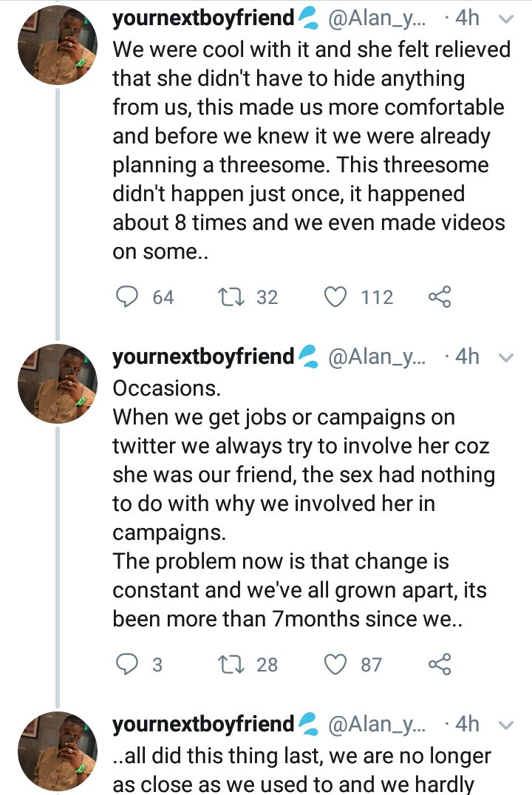Click the reply icon showing 3 replies
The image size is (532, 795).
coord(129,664)
